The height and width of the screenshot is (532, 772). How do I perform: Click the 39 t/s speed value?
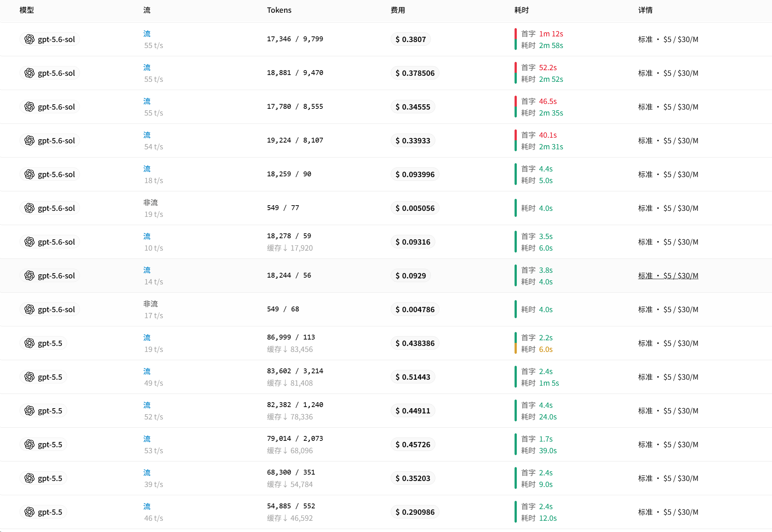[153, 484]
